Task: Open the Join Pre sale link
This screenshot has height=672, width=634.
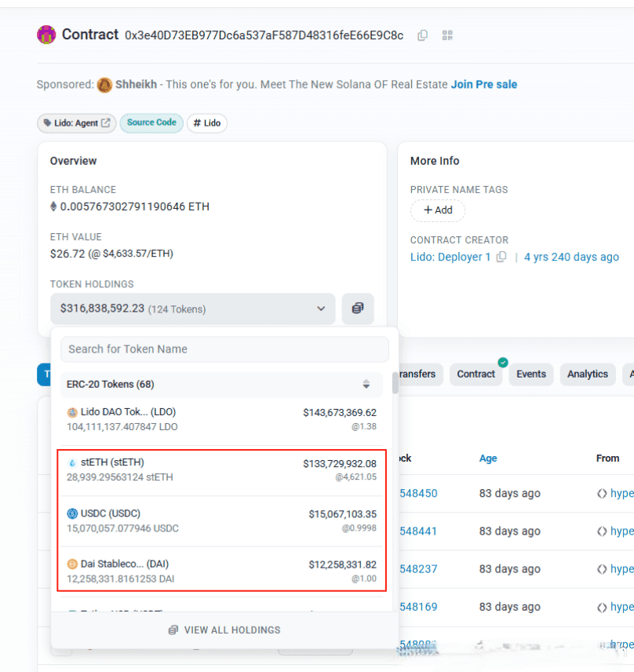Action: (484, 85)
